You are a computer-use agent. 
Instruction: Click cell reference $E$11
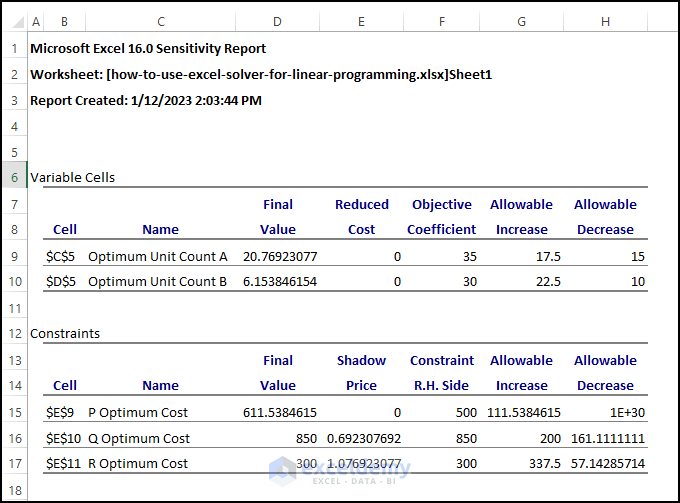(x=63, y=464)
